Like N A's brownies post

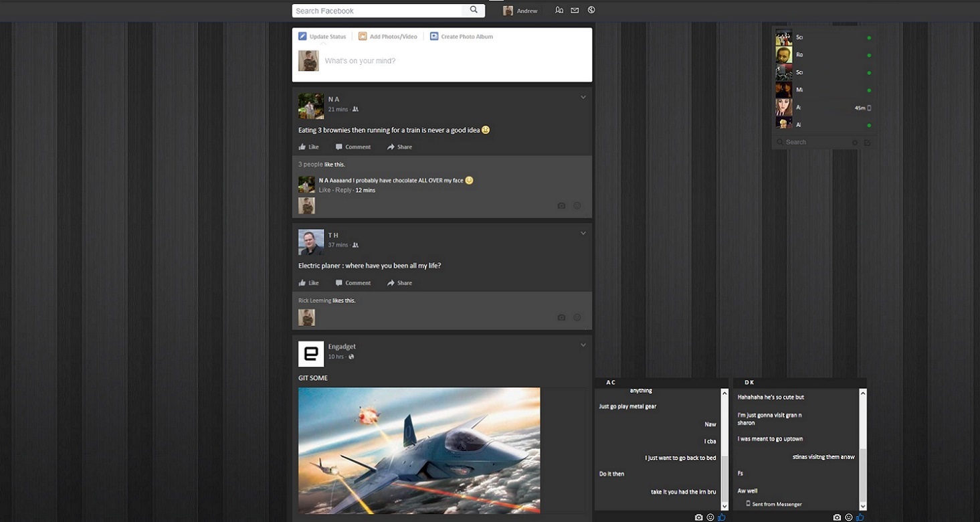click(308, 147)
